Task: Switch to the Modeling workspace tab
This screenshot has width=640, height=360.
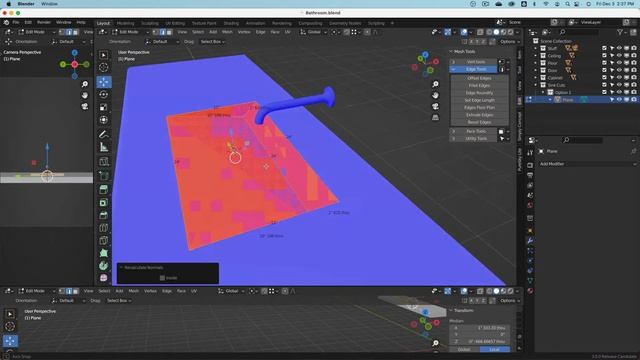Action: (125, 23)
